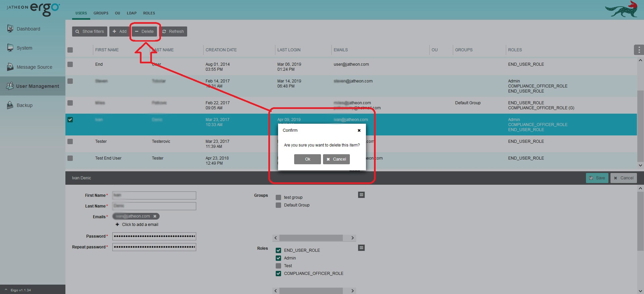
Task: Check the Default Group checkbox
Action: 278,205
